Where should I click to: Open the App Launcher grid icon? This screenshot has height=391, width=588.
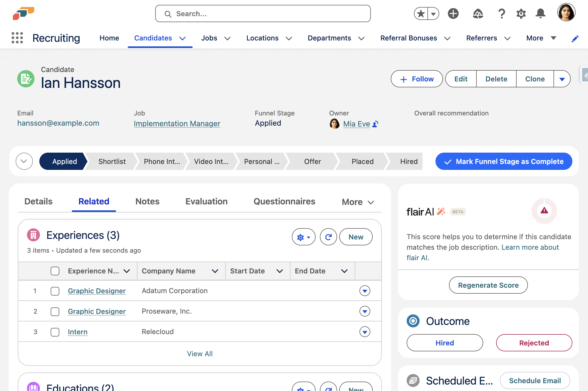(17, 38)
